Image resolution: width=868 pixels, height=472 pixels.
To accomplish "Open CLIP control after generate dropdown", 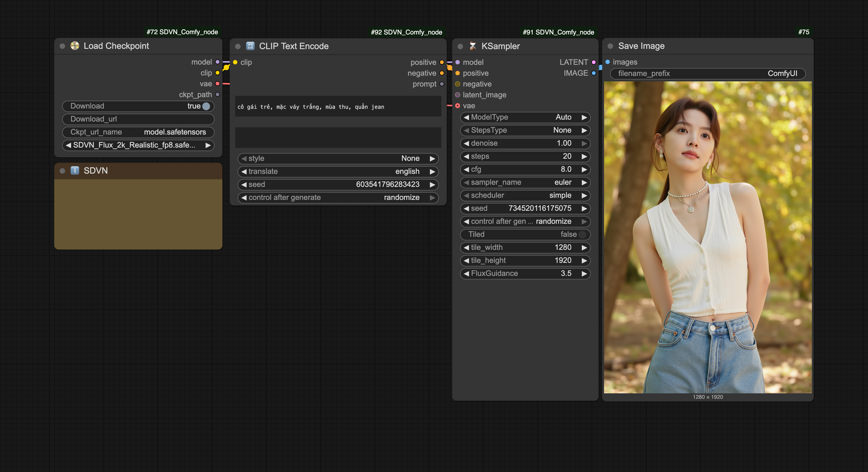I will (338, 197).
